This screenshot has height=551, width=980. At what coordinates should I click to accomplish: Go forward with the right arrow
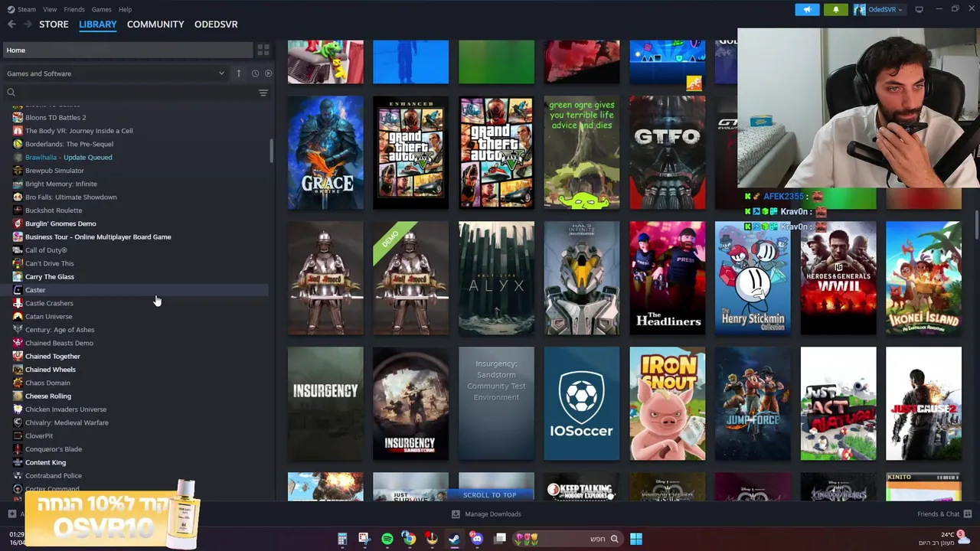pos(28,24)
